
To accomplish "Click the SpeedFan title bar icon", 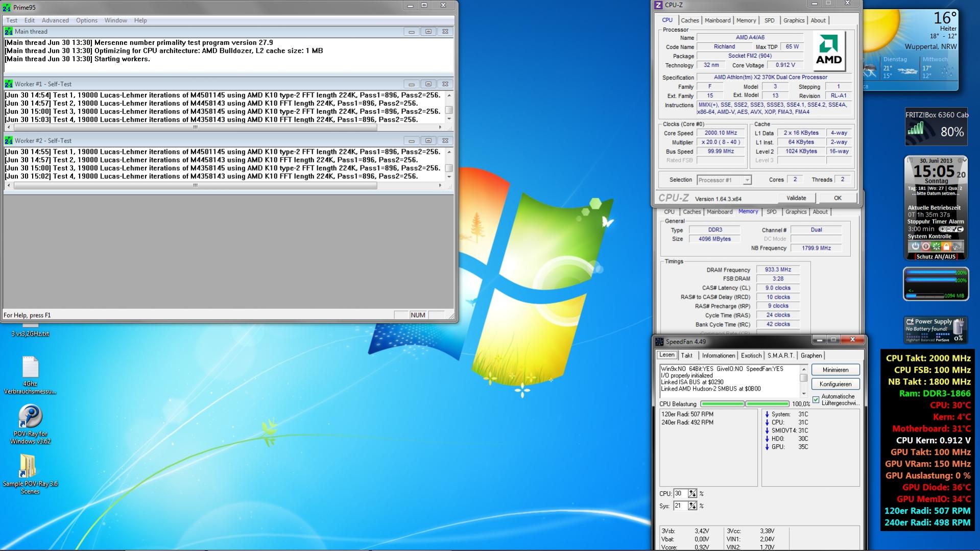I will [x=660, y=342].
